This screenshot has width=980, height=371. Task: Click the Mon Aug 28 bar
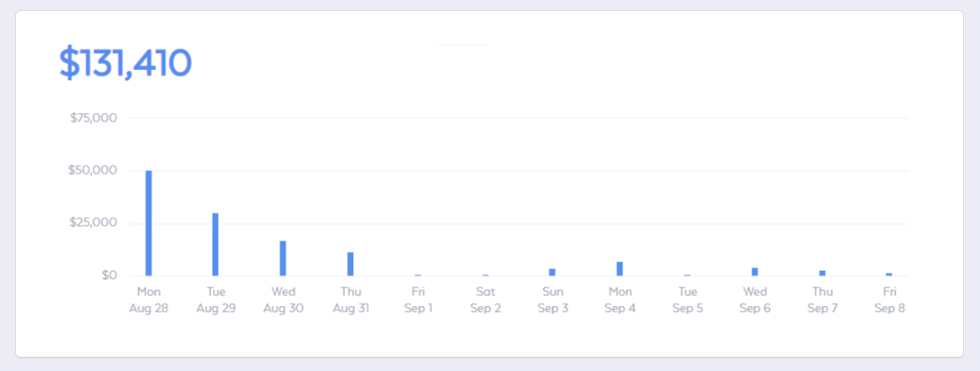148,223
